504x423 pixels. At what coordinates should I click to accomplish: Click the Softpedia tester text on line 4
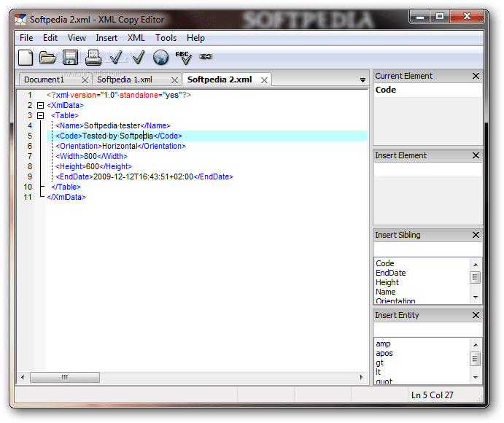[112, 125]
